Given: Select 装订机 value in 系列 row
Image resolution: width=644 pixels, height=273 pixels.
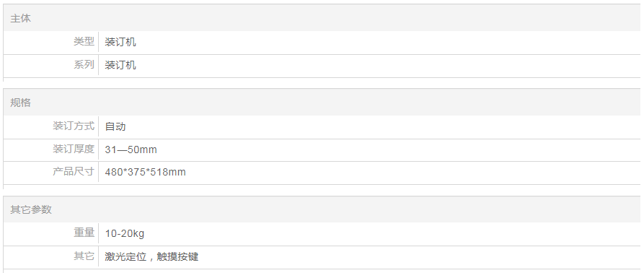Looking at the screenshot, I should click(120, 65).
